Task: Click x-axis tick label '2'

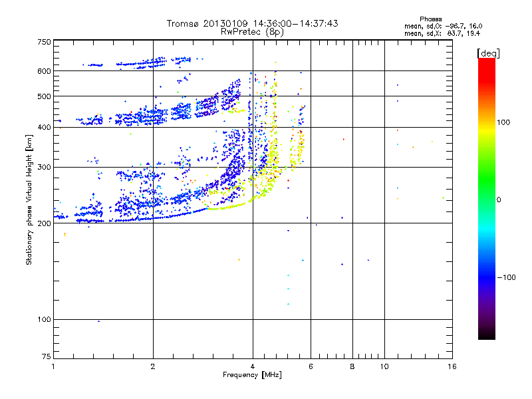Action: pyautogui.click(x=153, y=366)
